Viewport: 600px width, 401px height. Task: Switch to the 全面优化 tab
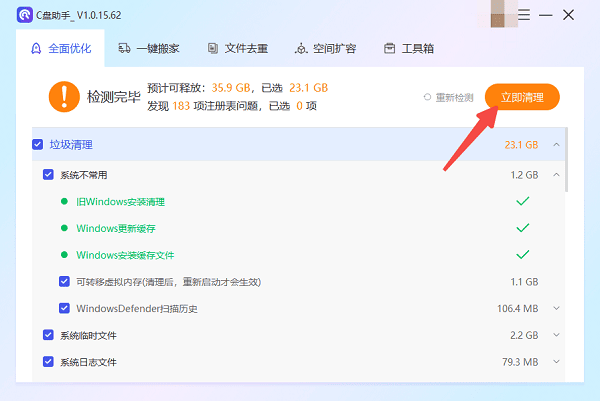point(60,49)
